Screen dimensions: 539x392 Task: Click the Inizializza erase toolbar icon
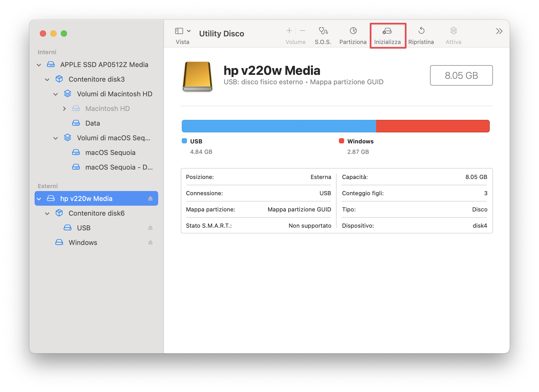click(x=387, y=31)
